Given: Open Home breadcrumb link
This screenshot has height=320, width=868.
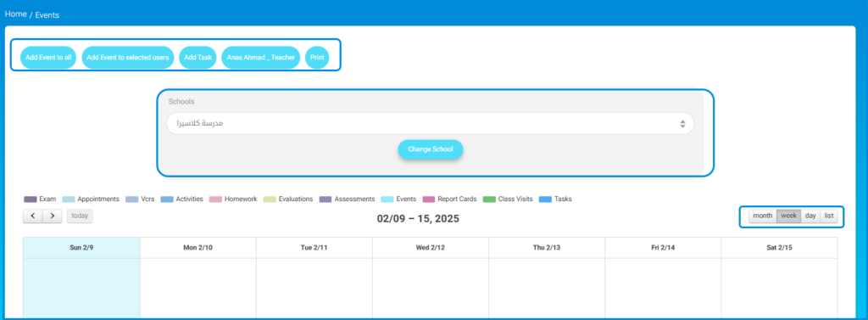Looking at the screenshot, I should (x=16, y=14).
